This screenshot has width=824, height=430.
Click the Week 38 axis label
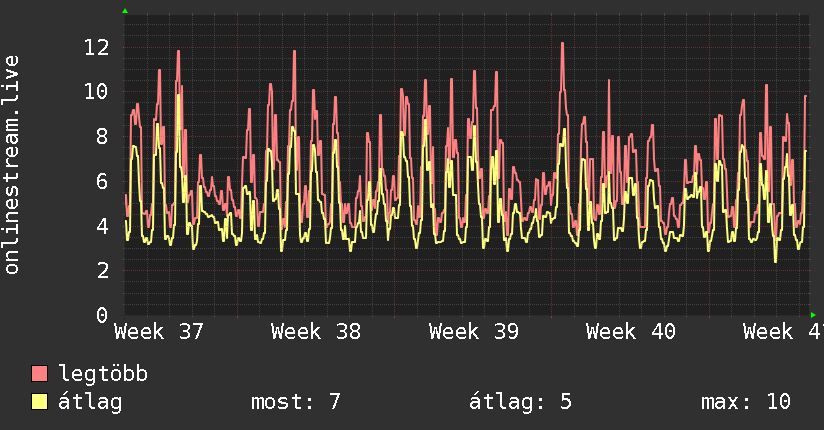(x=316, y=332)
